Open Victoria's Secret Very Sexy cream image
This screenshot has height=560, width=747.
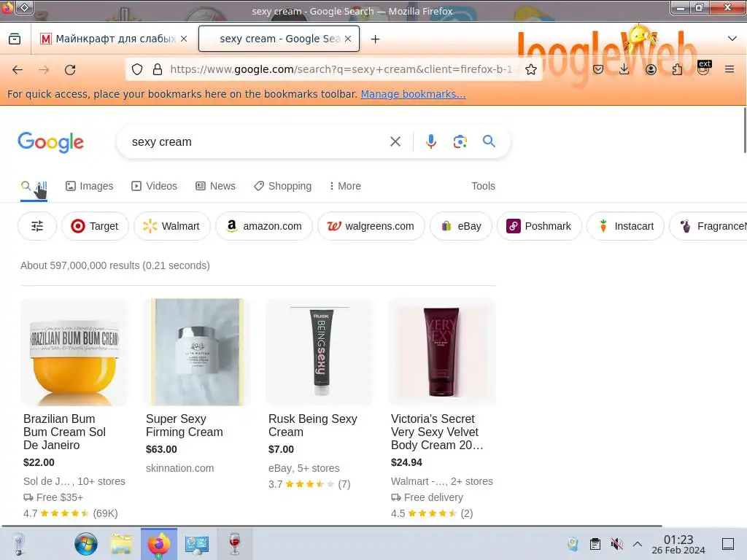pyautogui.click(x=441, y=352)
